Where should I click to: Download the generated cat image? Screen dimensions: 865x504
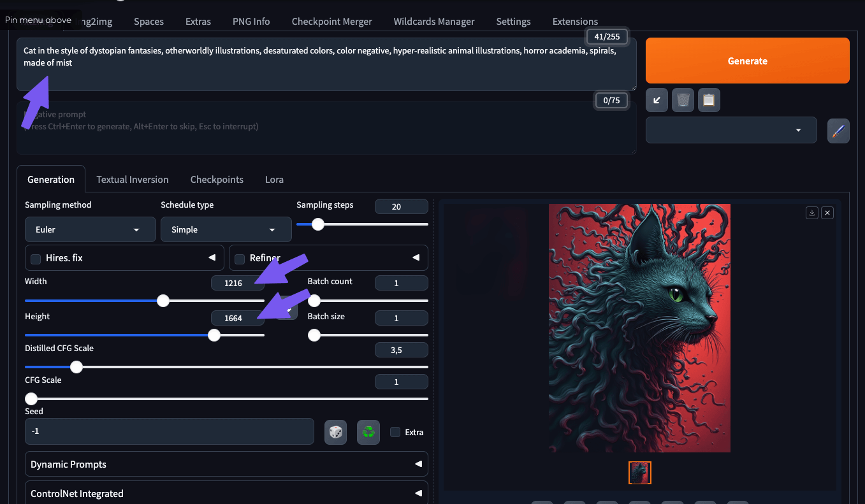click(x=811, y=212)
